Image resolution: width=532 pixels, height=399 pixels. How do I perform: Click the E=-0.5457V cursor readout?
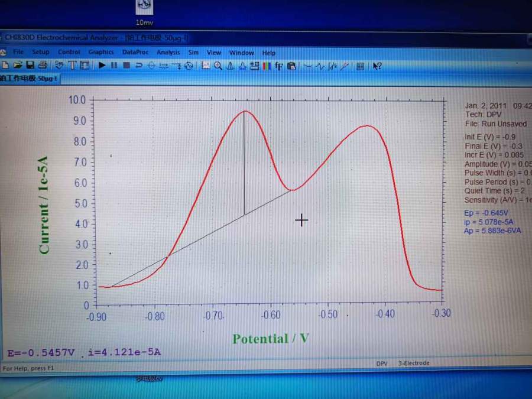(41, 353)
